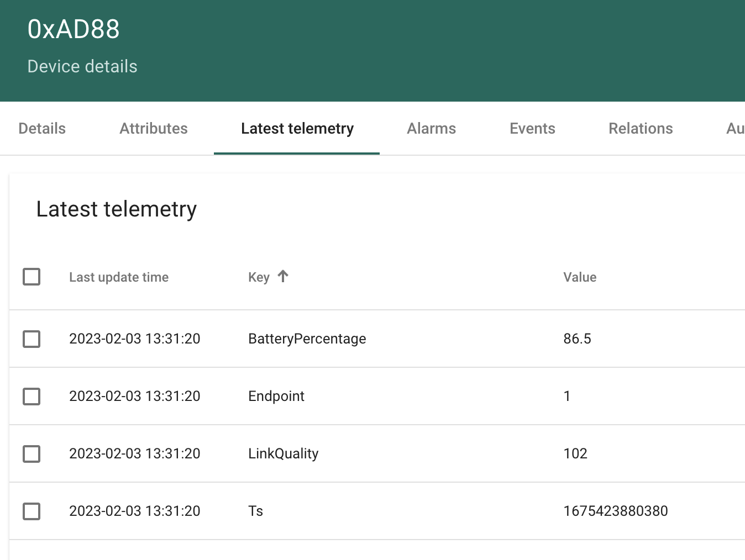Click the device name 0xAD88 heading

[74, 29]
